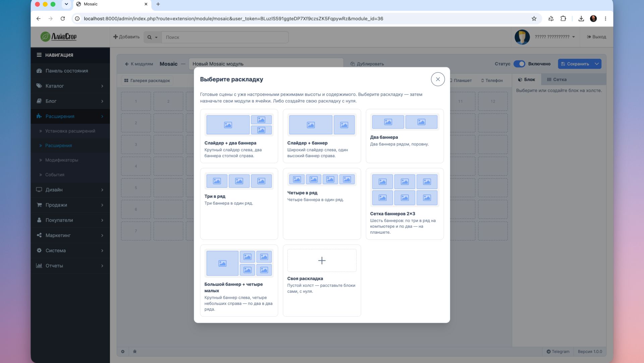This screenshot has height=363, width=644.
Task: Click the bug icon in footer
Action: [x=135, y=352]
